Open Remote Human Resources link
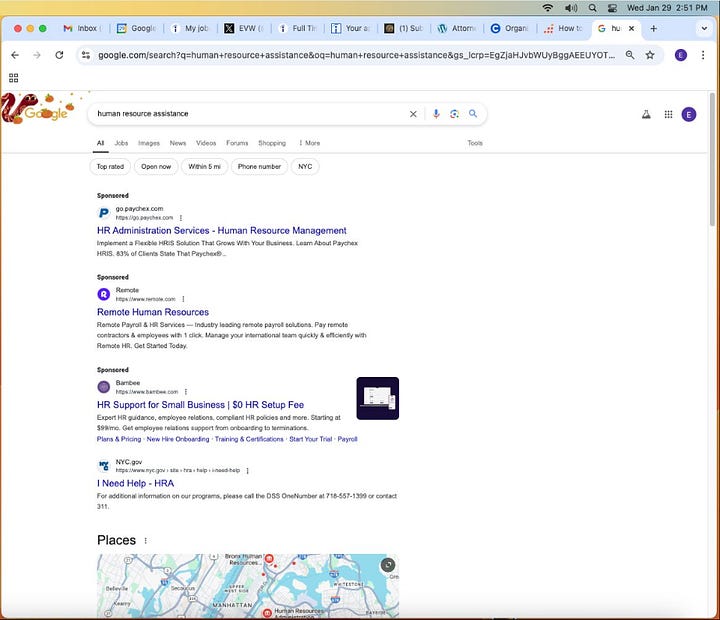 coord(153,312)
